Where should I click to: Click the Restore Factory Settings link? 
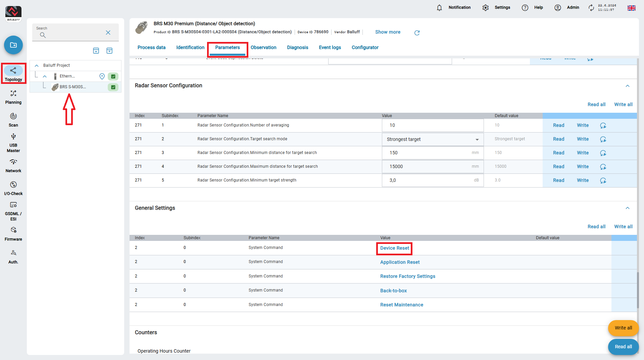[x=407, y=276]
